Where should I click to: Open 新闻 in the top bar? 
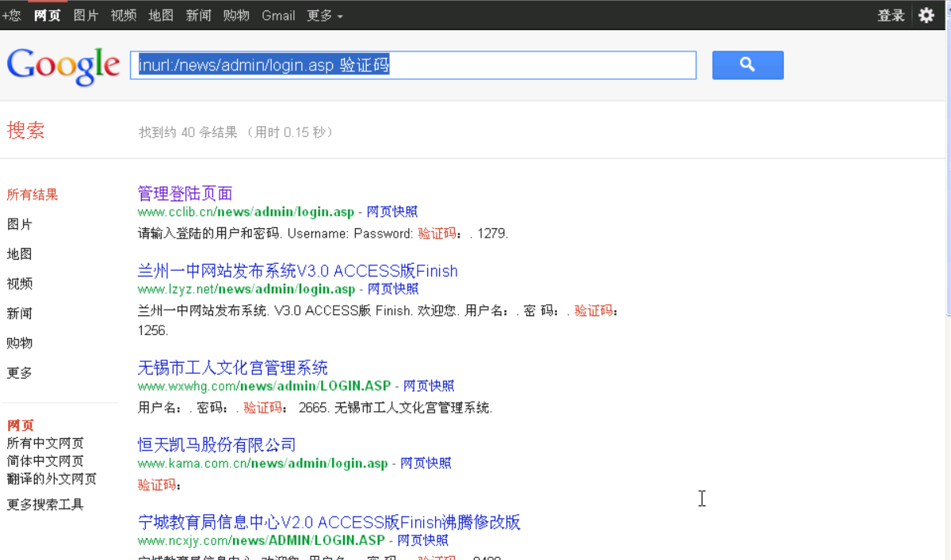point(199,15)
